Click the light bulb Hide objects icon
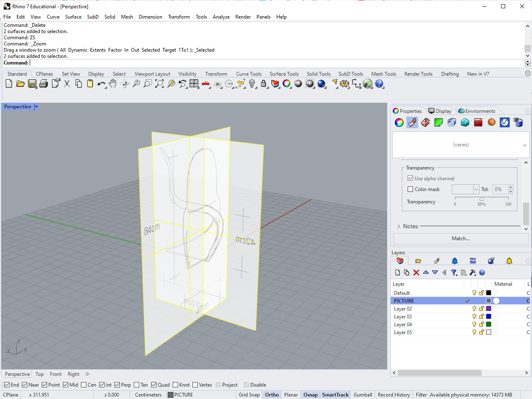Screen dimensions: 532x399 click(x=252, y=84)
